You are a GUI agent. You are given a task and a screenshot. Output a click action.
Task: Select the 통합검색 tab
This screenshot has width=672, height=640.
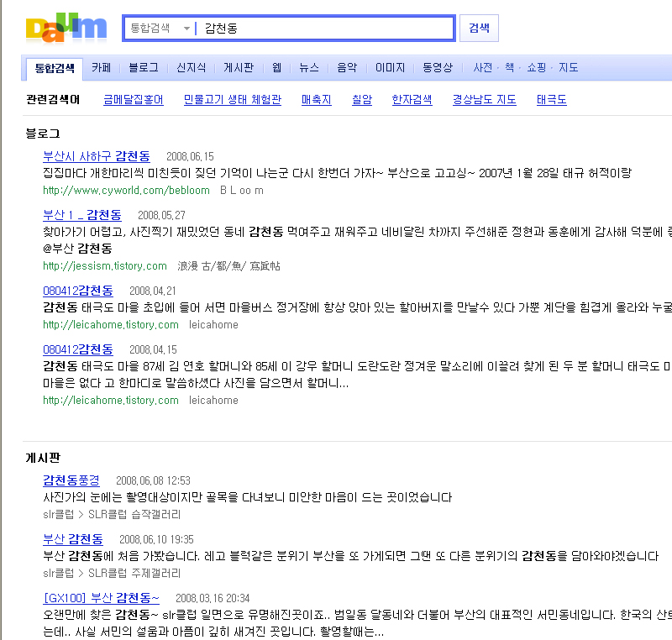(55, 69)
